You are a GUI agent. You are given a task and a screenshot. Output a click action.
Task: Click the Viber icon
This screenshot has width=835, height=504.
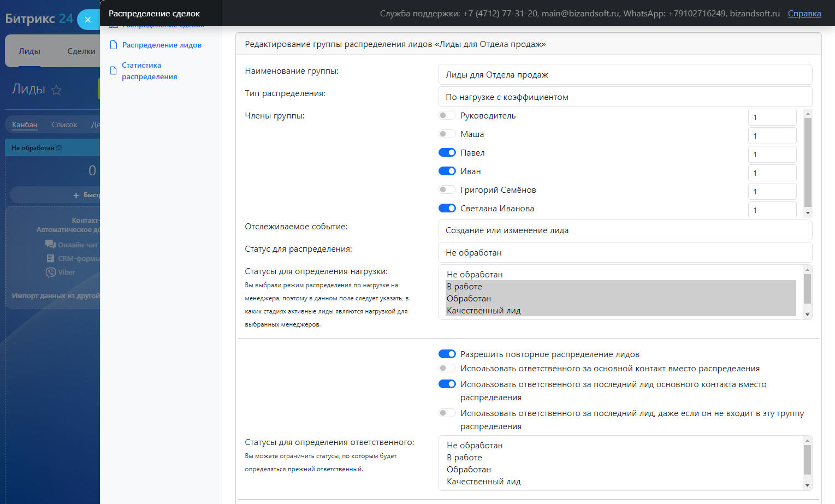(51, 272)
